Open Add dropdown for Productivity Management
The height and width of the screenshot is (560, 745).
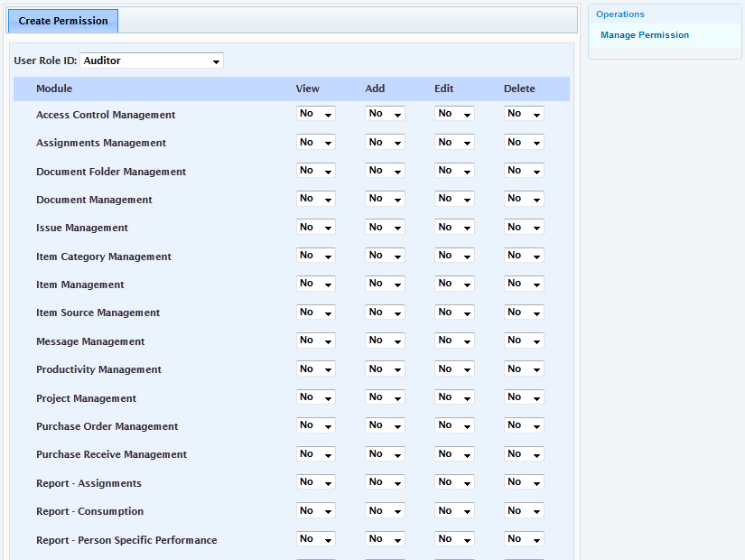coord(385,369)
